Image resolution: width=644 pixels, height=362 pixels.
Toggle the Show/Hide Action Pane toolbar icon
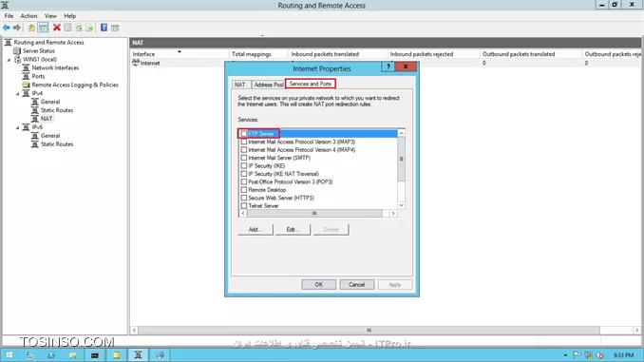115,28
